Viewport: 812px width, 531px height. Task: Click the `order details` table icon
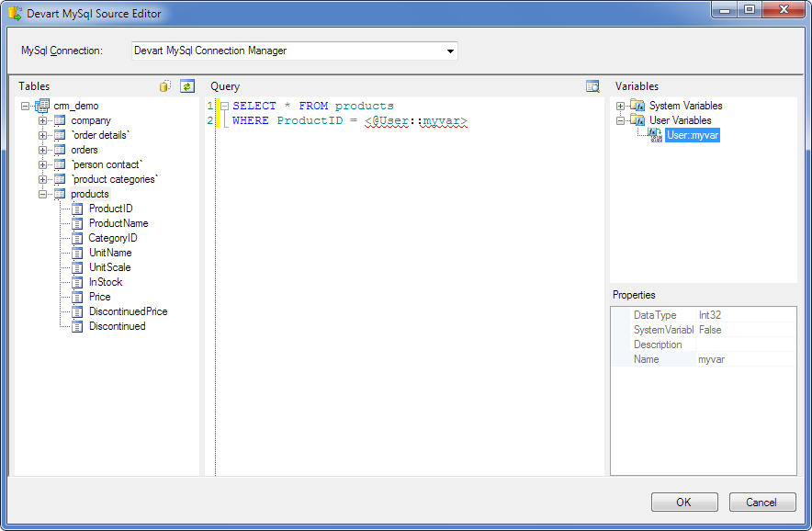pyautogui.click(x=60, y=135)
